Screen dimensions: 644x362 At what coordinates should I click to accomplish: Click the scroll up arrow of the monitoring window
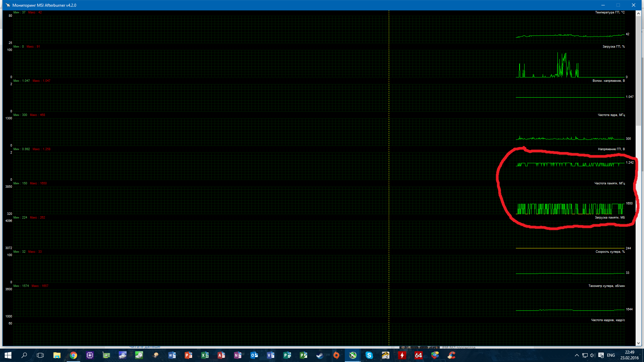638,14
